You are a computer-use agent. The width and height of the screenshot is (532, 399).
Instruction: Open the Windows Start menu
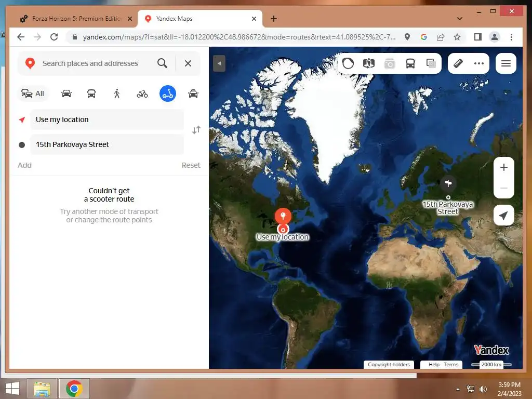coord(12,389)
